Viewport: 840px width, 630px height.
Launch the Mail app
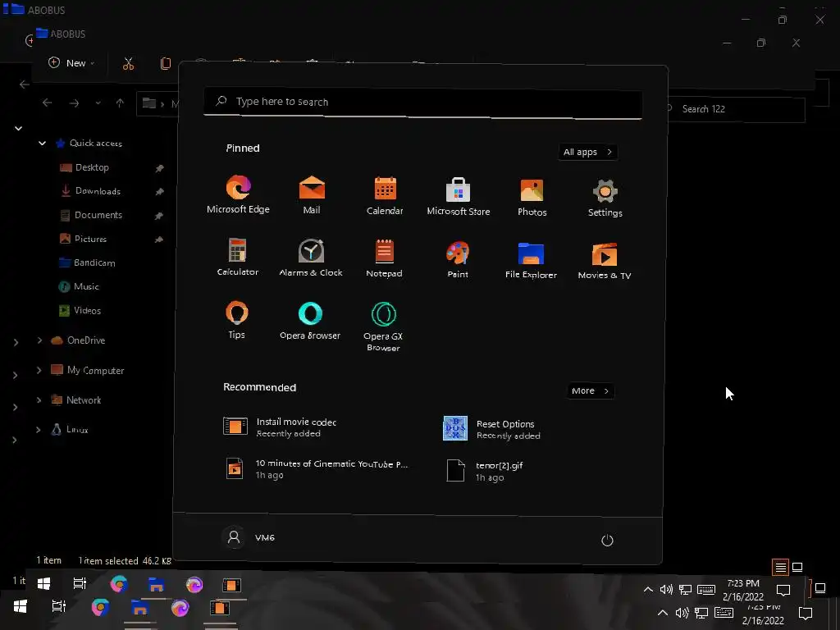312,195
